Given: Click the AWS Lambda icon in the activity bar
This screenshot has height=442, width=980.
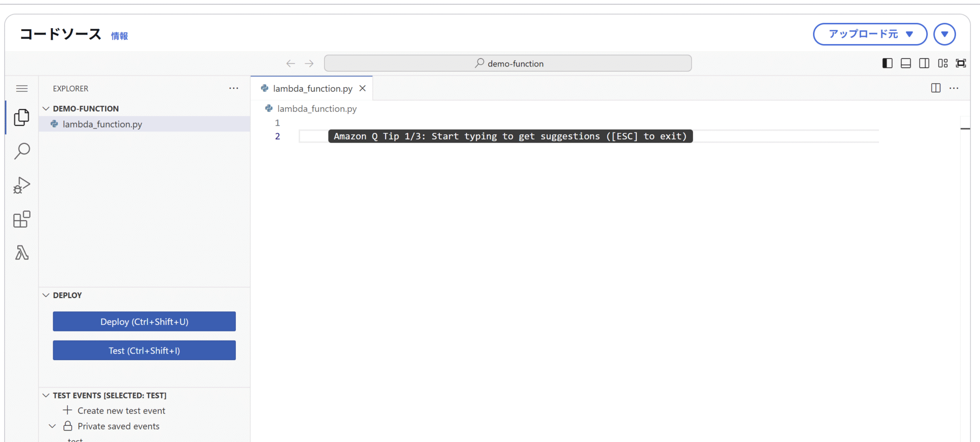Looking at the screenshot, I should point(22,253).
